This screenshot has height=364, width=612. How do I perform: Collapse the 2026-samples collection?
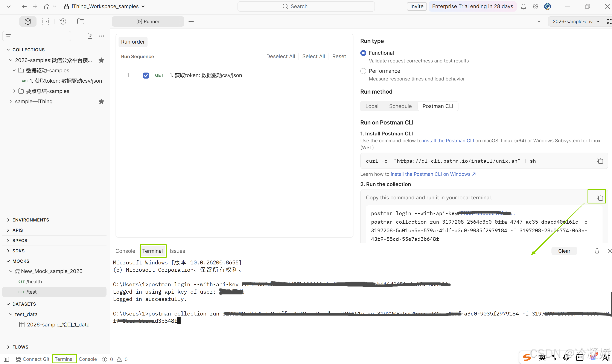coord(11,60)
